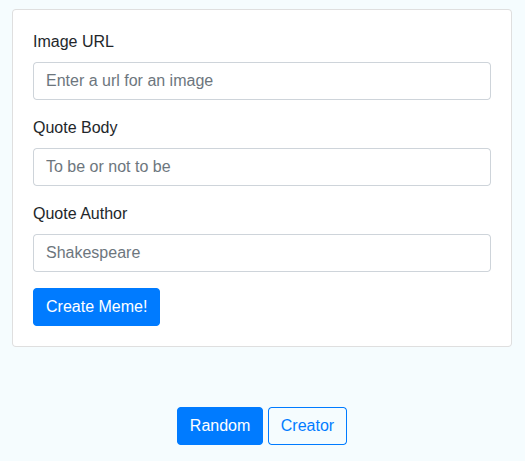Place cursor in the field under Image URL
Image resolution: width=525 pixels, height=461 pixels.
(262, 81)
